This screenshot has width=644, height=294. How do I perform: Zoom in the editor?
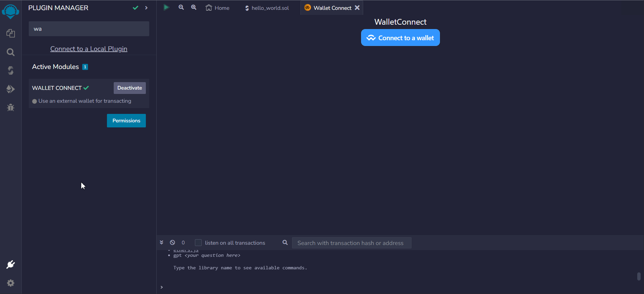click(194, 7)
